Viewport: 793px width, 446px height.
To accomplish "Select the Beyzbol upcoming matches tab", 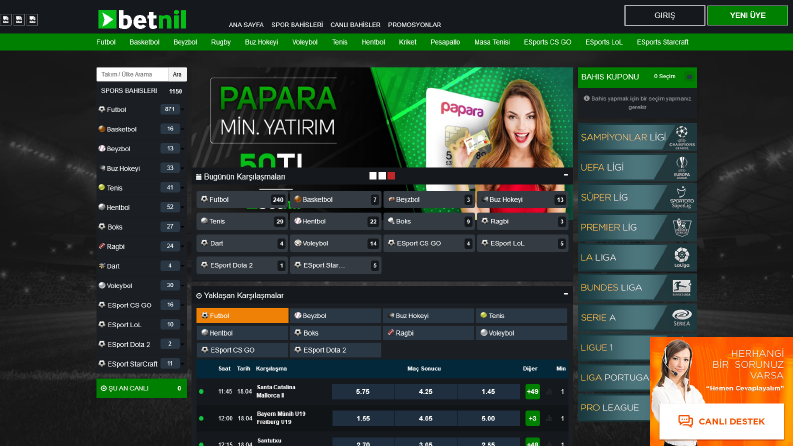I will coord(335,316).
